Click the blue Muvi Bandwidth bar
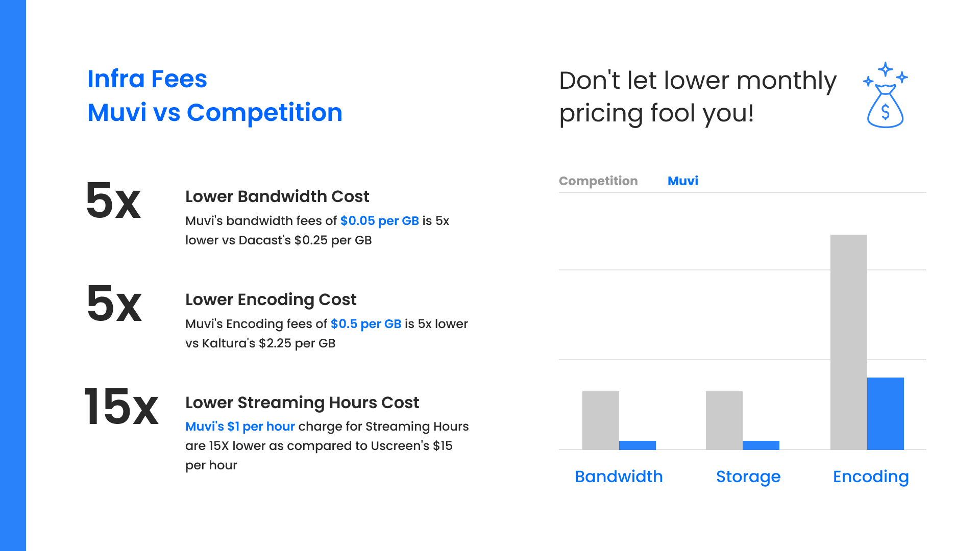This screenshot has height=551, width=980. [637, 445]
